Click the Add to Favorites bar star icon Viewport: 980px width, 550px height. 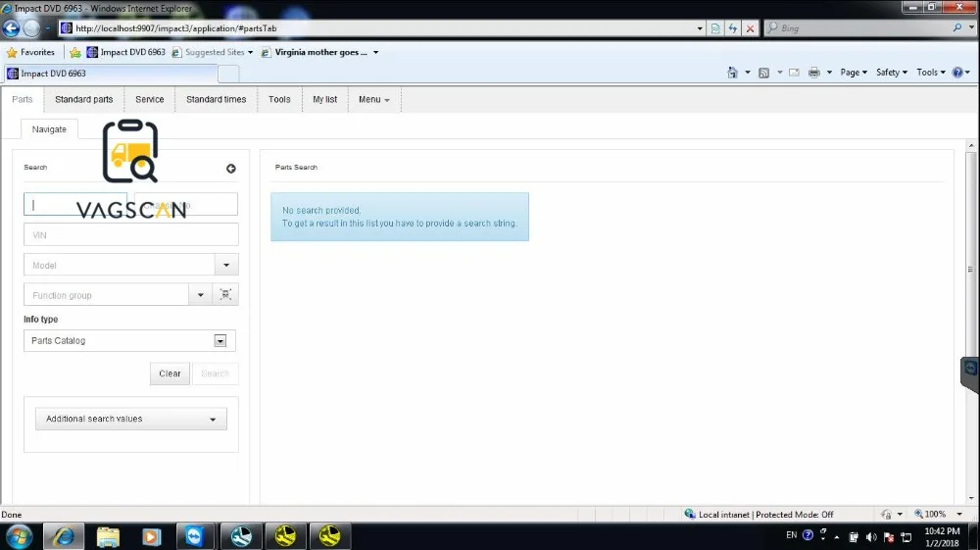point(75,53)
